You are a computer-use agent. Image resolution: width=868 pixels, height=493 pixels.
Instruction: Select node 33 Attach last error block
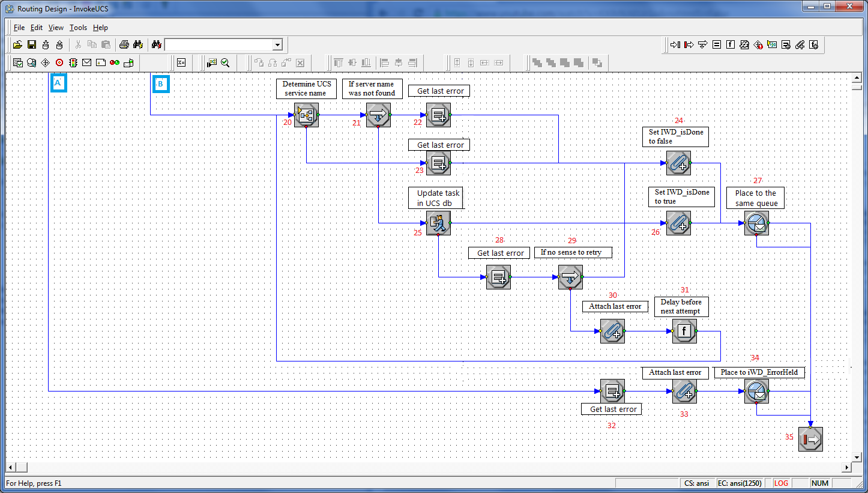[x=684, y=391]
